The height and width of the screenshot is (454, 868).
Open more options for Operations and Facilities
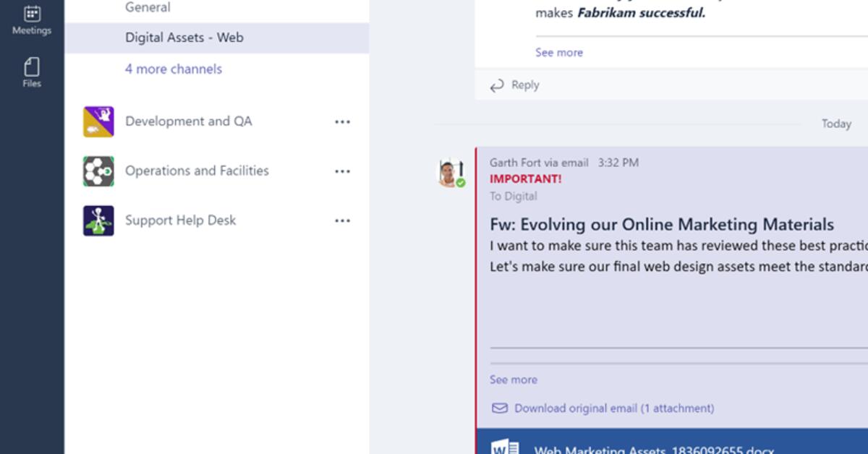pos(343,171)
